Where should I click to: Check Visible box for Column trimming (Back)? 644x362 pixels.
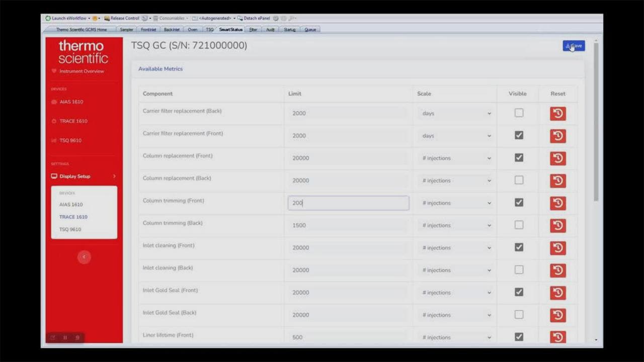(x=519, y=225)
